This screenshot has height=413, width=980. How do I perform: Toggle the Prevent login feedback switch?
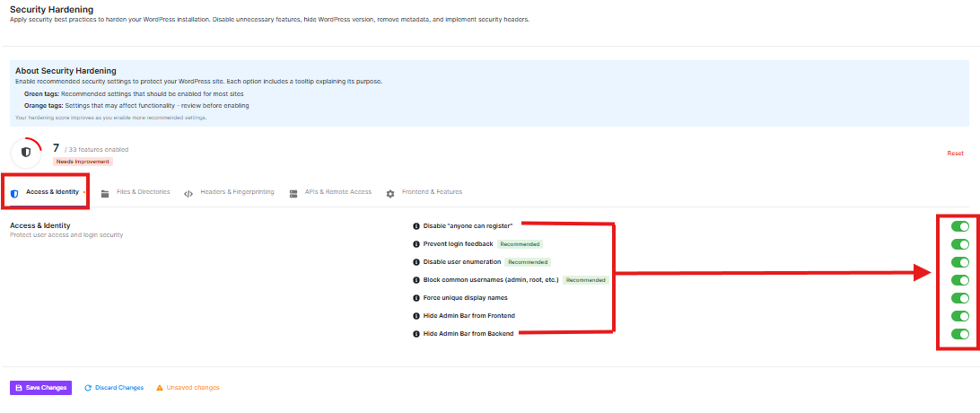tap(960, 244)
